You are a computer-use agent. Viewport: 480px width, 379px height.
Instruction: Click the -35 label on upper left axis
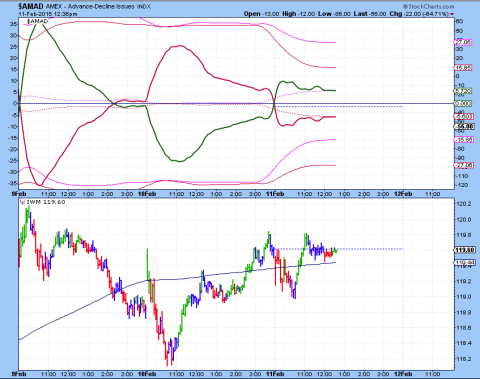coord(12,183)
